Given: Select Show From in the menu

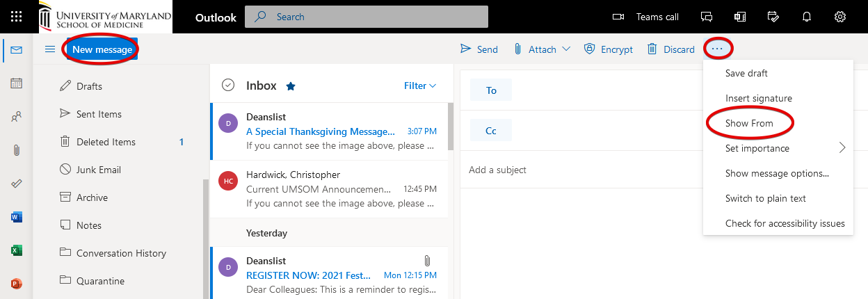Looking at the screenshot, I should click(x=749, y=123).
